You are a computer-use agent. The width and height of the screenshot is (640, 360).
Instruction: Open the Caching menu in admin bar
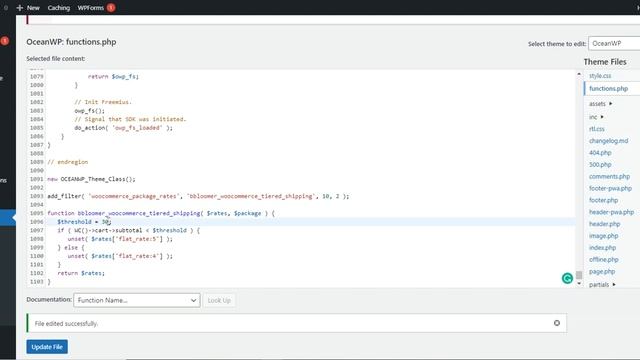(x=59, y=8)
